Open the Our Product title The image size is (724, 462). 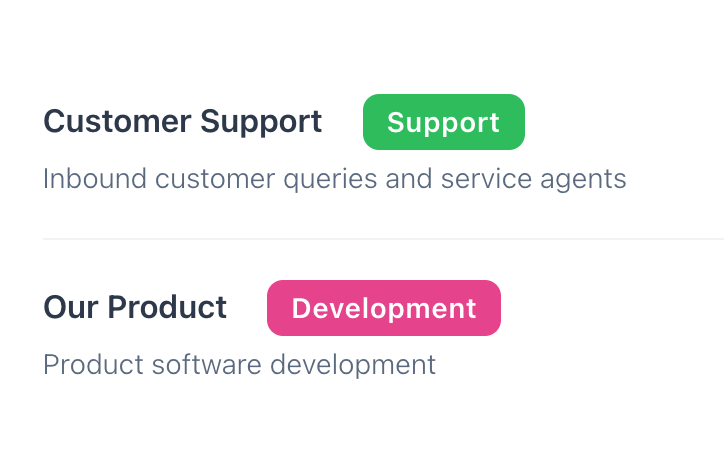pyautogui.click(x=135, y=307)
